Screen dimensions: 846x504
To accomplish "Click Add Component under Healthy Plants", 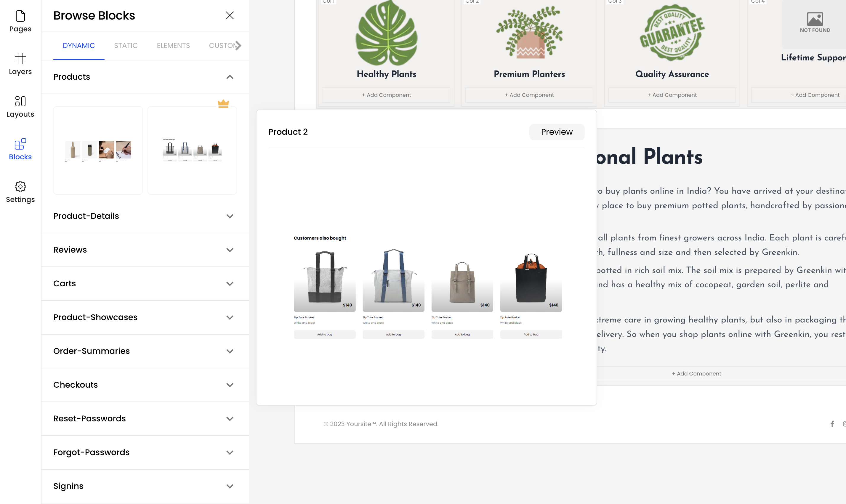I will 386,95.
